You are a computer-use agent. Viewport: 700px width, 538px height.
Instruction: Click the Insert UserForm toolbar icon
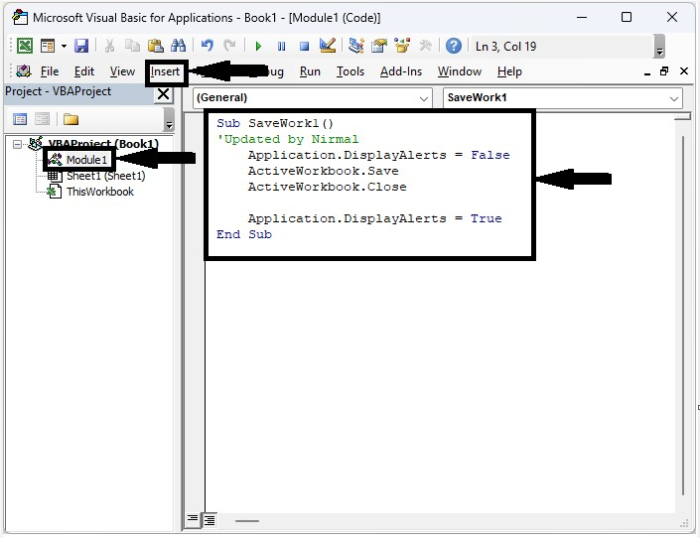47,46
